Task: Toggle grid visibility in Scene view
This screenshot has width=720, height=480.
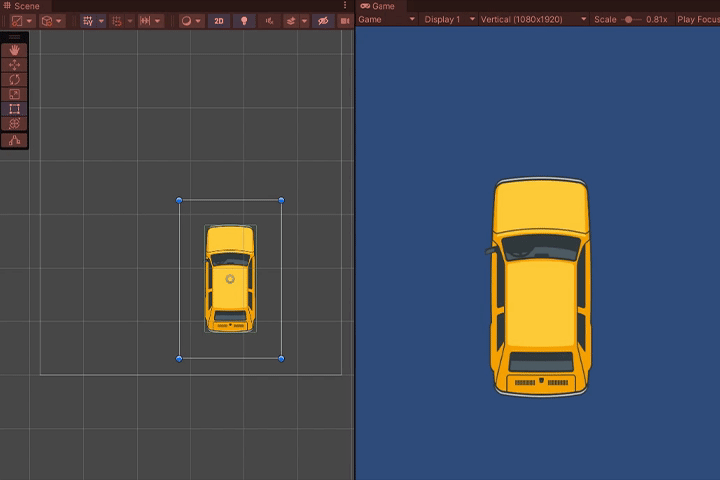Action: click(x=88, y=21)
